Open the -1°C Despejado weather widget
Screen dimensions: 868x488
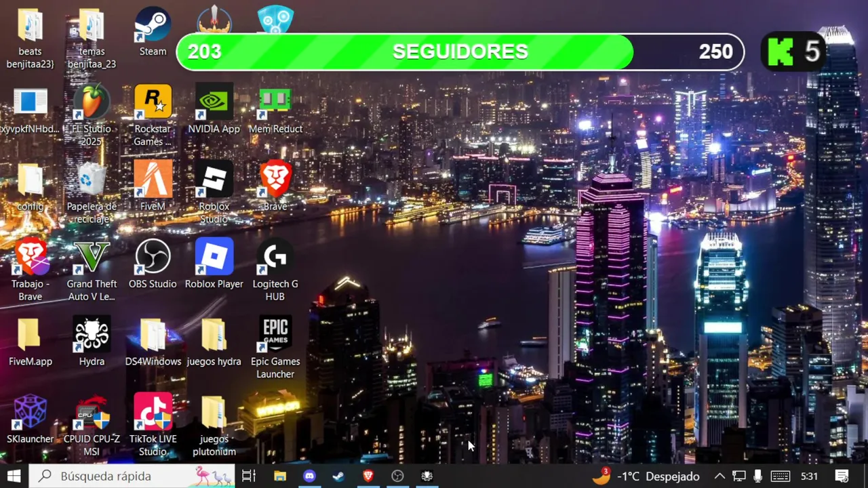point(646,476)
